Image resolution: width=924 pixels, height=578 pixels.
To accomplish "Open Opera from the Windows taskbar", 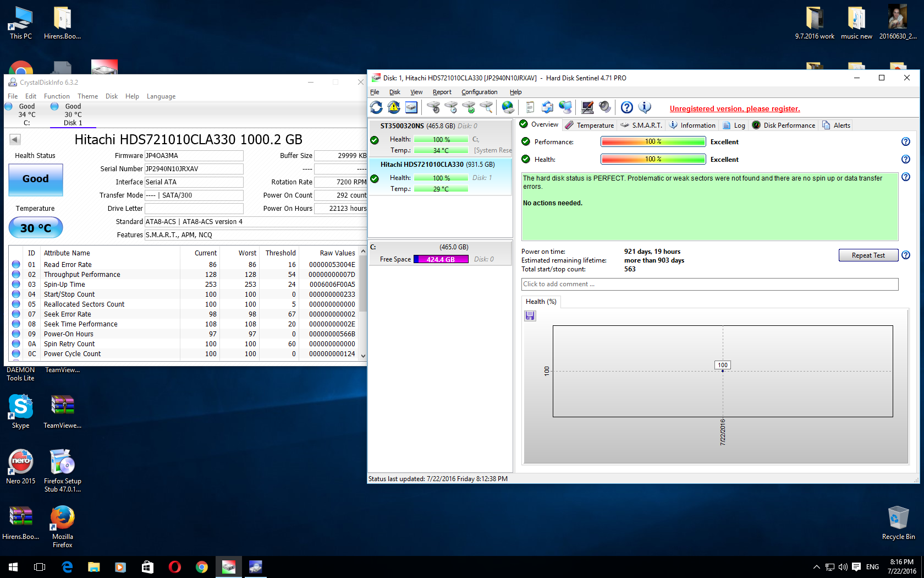I will (175, 567).
